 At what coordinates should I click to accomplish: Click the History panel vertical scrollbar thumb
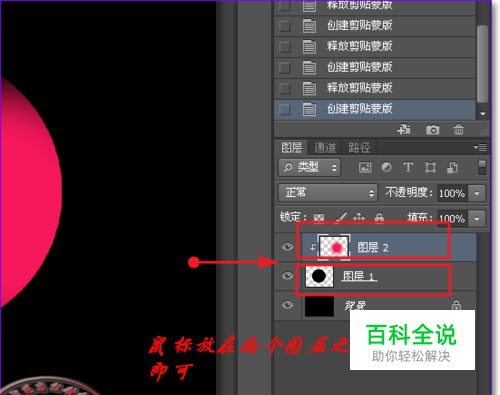point(482,64)
